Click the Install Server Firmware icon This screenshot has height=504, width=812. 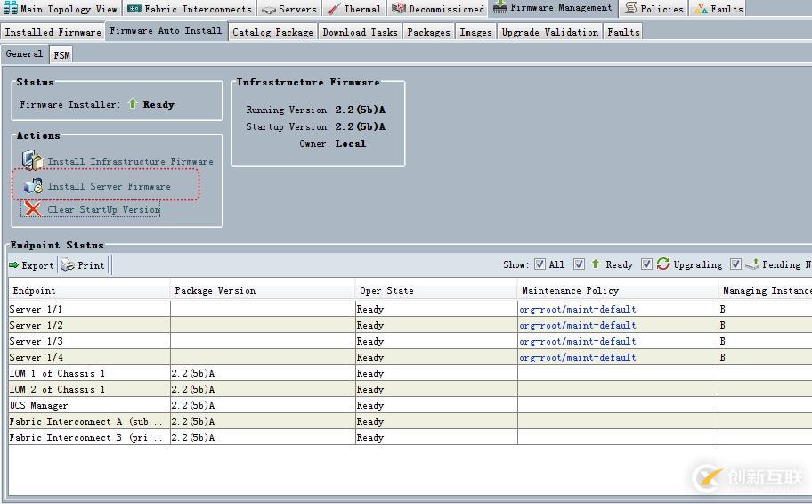tap(33, 185)
